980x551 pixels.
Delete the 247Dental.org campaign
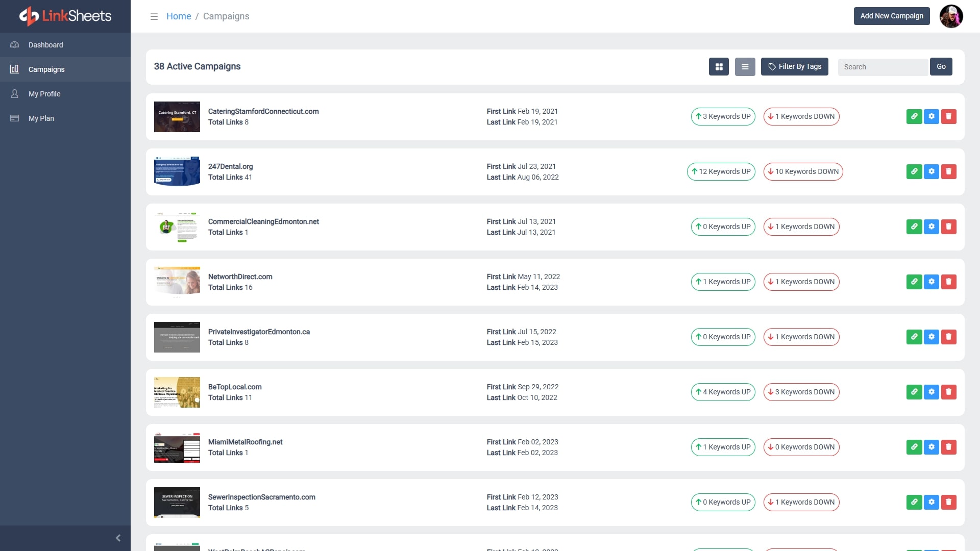point(949,171)
